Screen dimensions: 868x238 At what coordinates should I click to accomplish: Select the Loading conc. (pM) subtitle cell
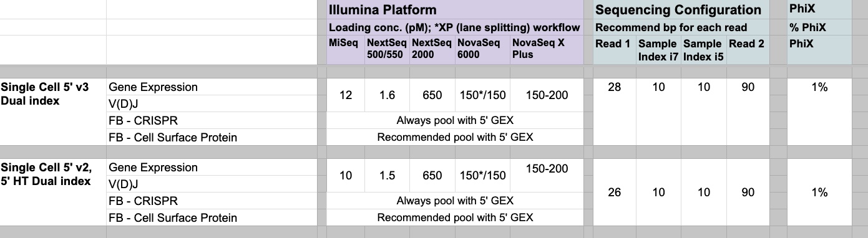pos(456,27)
